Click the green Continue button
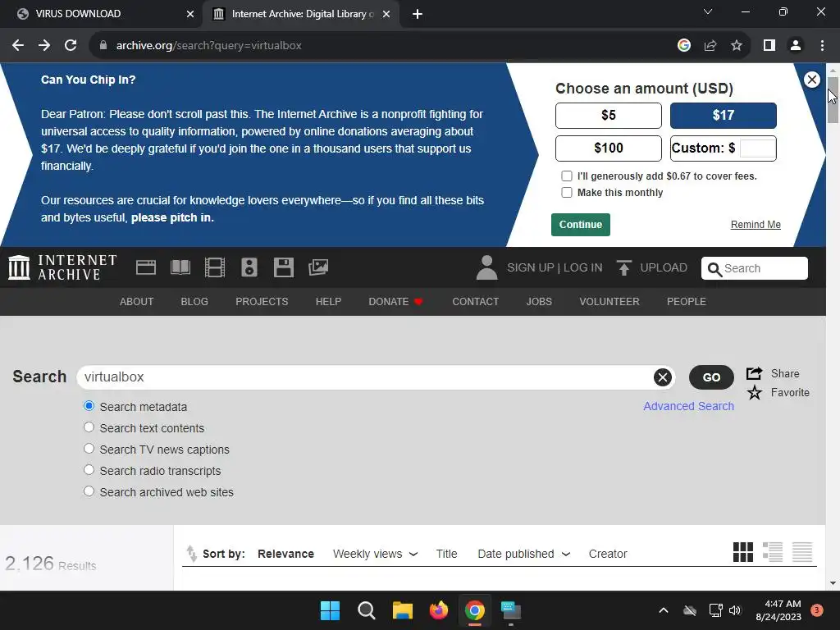 tap(581, 225)
